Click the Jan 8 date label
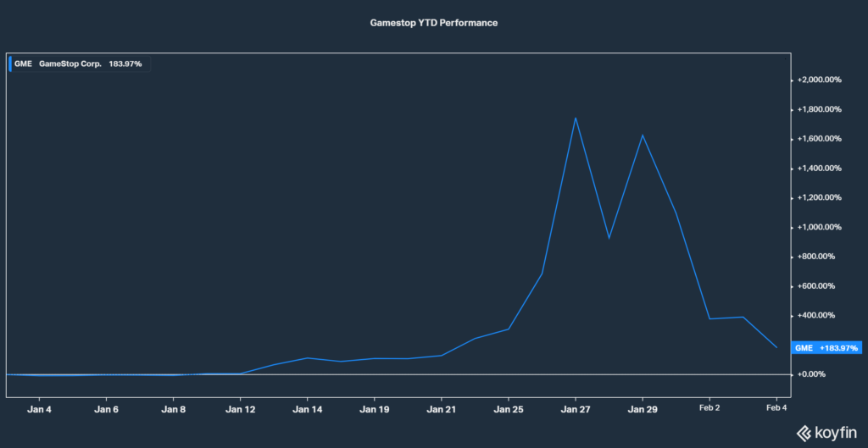Image resolution: width=868 pixels, height=448 pixels. pyautogui.click(x=173, y=410)
